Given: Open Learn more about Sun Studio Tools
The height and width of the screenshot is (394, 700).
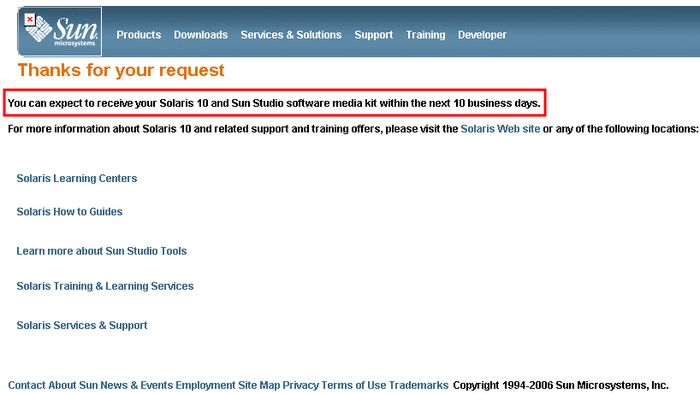Looking at the screenshot, I should click(x=101, y=251).
